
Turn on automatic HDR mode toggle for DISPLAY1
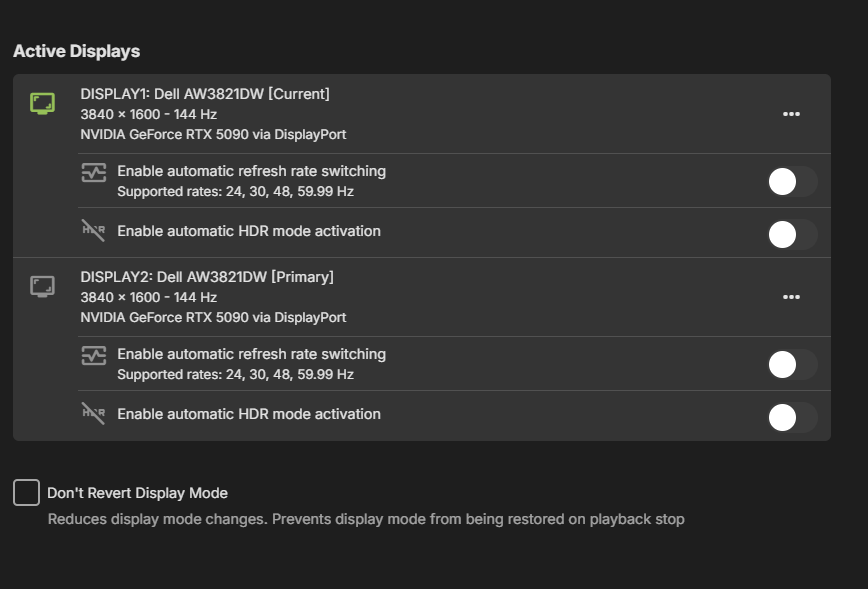(792, 235)
